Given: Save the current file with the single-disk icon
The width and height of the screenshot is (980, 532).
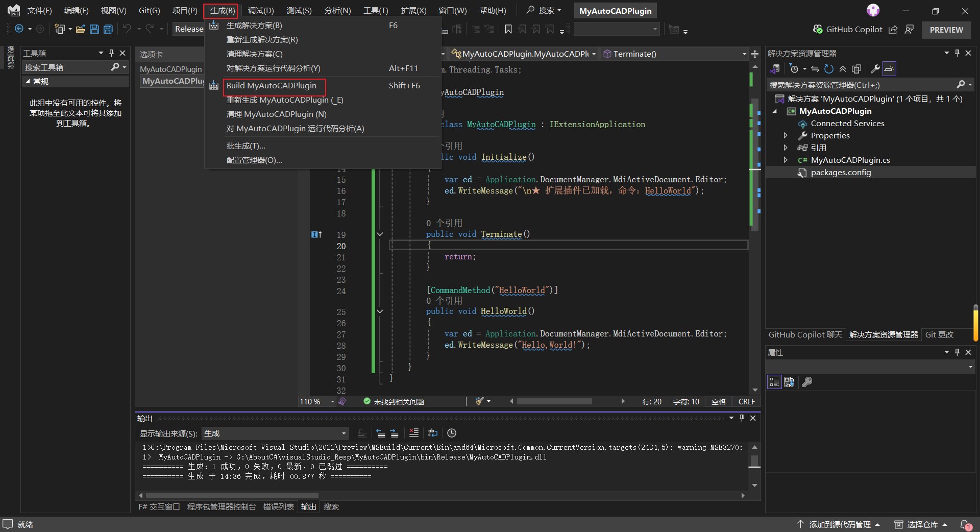Looking at the screenshot, I should 94,29.
